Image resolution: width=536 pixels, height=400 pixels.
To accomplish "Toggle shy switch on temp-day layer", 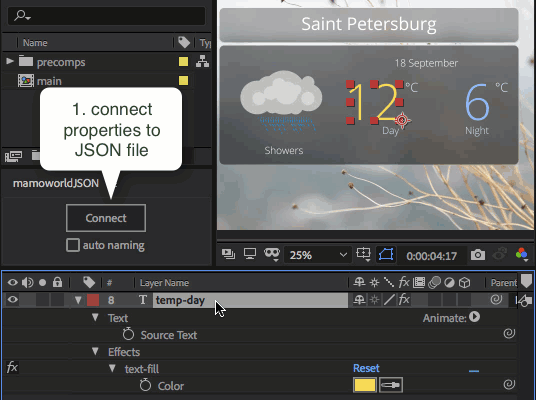I will [359, 300].
